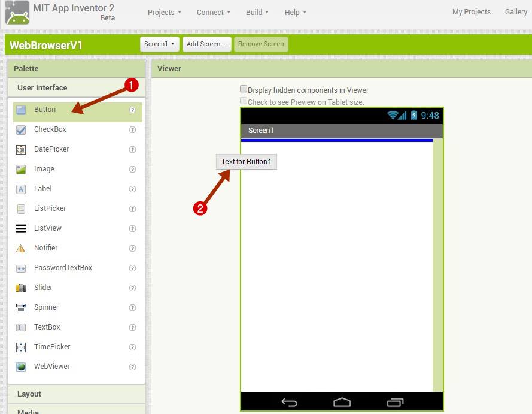This screenshot has height=414, width=532.
Task: Open help for ListView component
Action: point(132,228)
